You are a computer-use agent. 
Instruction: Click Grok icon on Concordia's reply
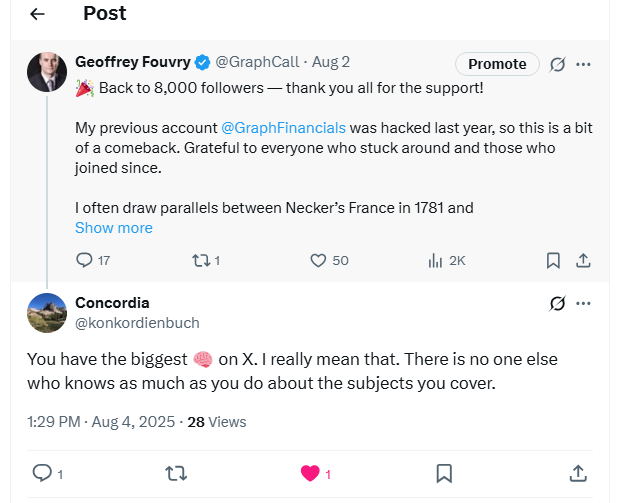point(558,303)
